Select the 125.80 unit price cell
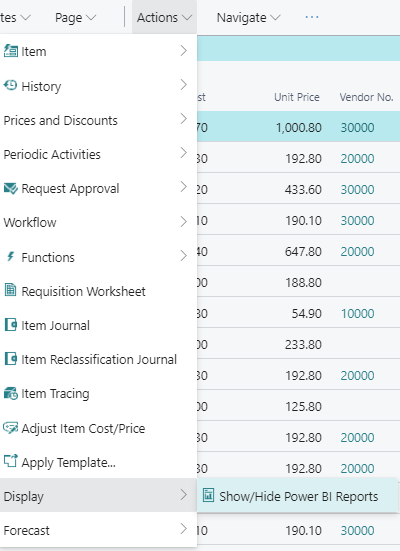This screenshot has height=551, width=400. (303, 407)
